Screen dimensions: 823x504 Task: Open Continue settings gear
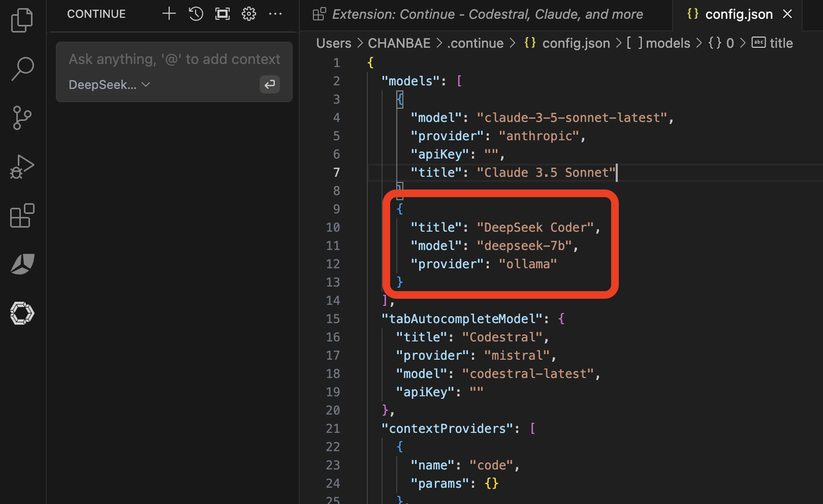click(249, 14)
